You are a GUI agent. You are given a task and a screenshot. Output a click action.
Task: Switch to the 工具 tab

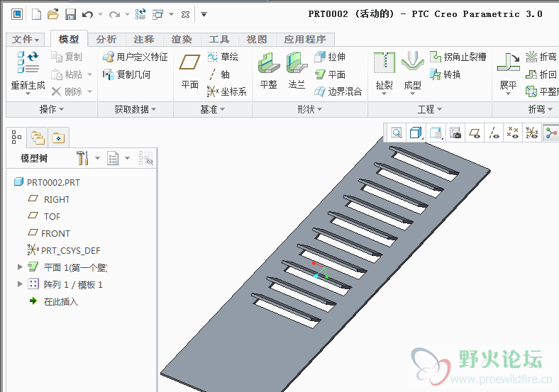(x=219, y=39)
